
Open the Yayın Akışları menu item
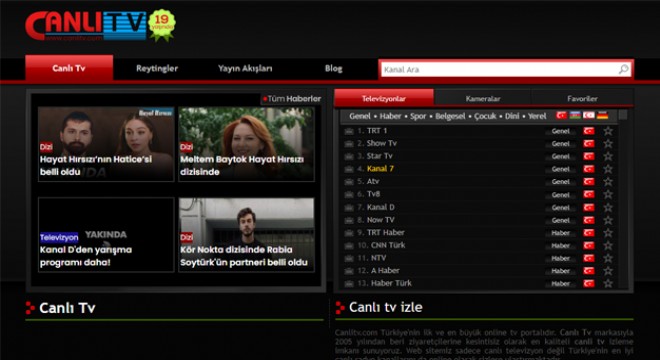[x=245, y=68]
